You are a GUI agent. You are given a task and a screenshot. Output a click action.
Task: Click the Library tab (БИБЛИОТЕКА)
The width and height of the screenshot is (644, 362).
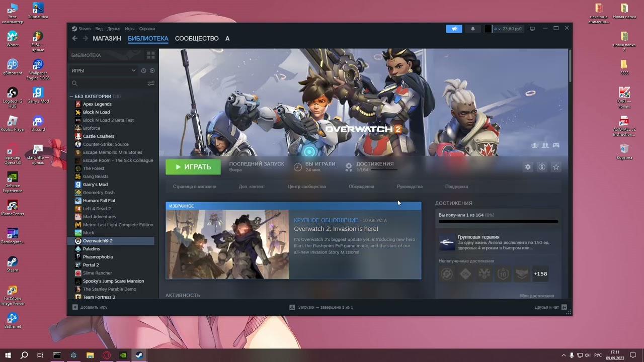(x=148, y=39)
